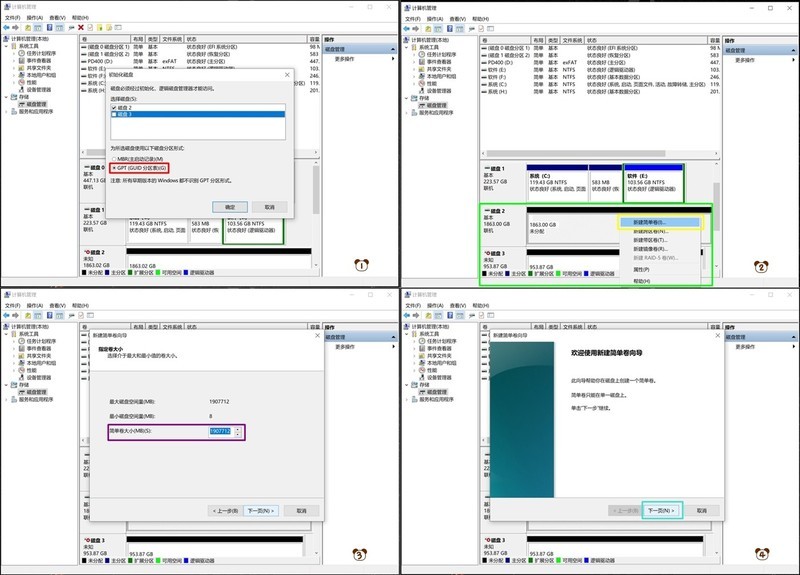This screenshot has width=800, height=575.
Task: Tick the 磁盘 3 checkbox in Initialize Disk dialog
Action: (x=114, y=114)
